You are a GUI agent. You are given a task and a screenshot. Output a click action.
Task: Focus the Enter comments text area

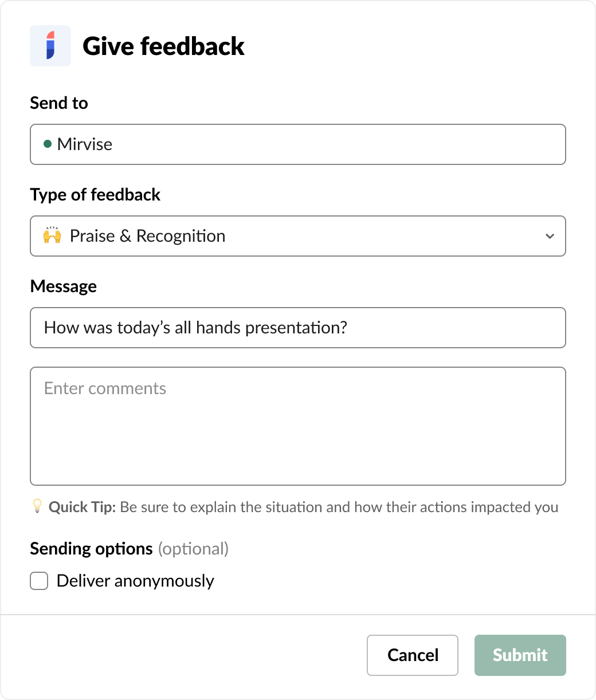pos(298,426)
